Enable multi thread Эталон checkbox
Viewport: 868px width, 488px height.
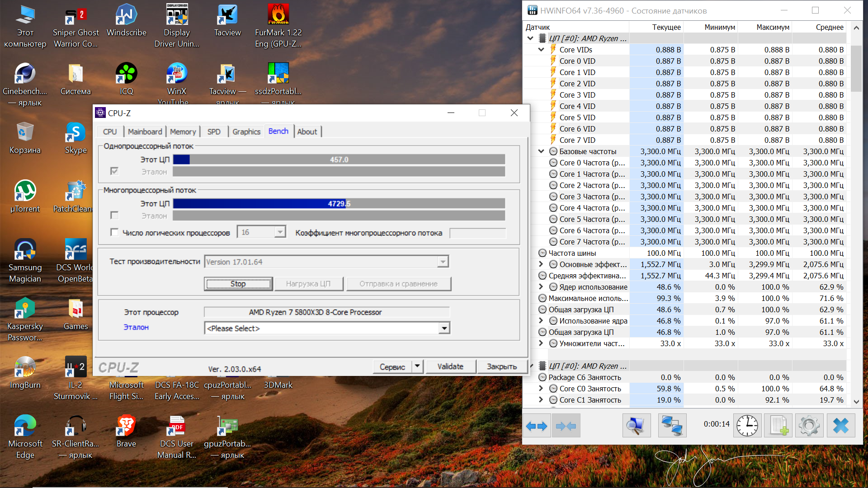[114, 216]
